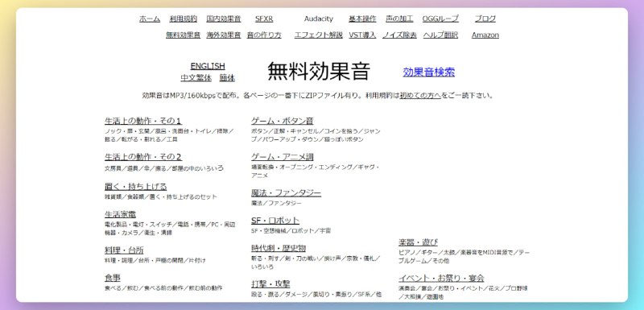The image size is (644, 310).
Task: Open the 効果音検索 search link
Action: (x=429, y=72)
